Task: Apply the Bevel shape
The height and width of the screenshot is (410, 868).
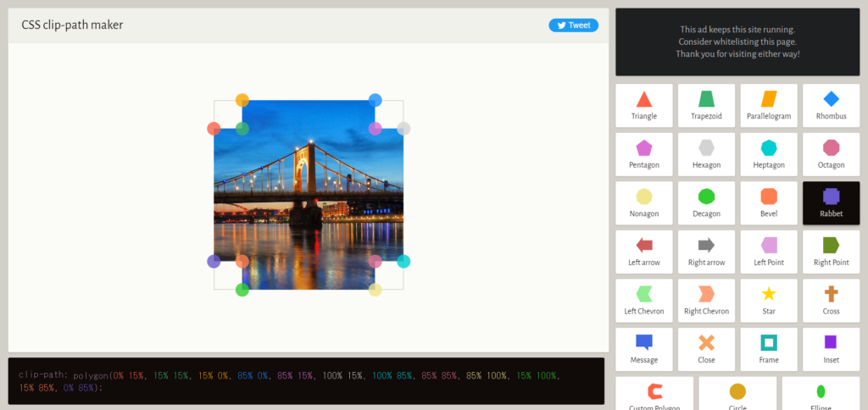Action: pos(769,202)
